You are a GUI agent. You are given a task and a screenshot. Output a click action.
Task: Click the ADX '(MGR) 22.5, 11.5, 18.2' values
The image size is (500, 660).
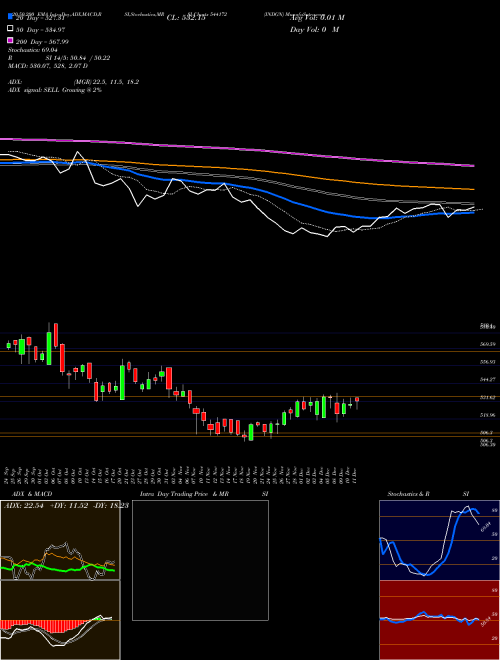(106, 82)
